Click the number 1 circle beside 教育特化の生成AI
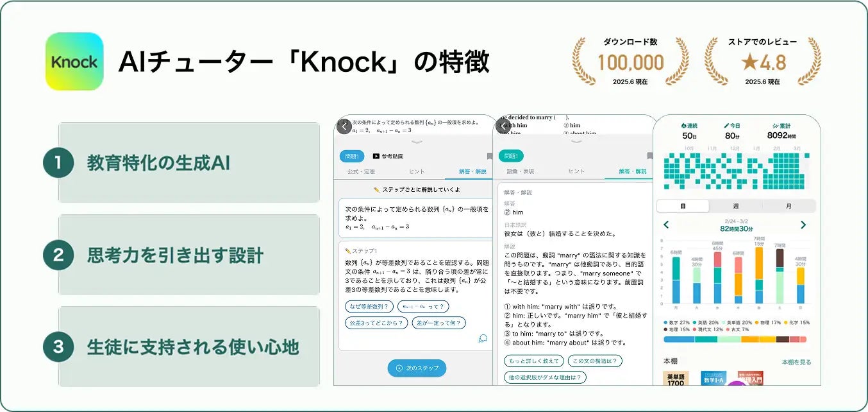The image size is (868, 412). 58,163
